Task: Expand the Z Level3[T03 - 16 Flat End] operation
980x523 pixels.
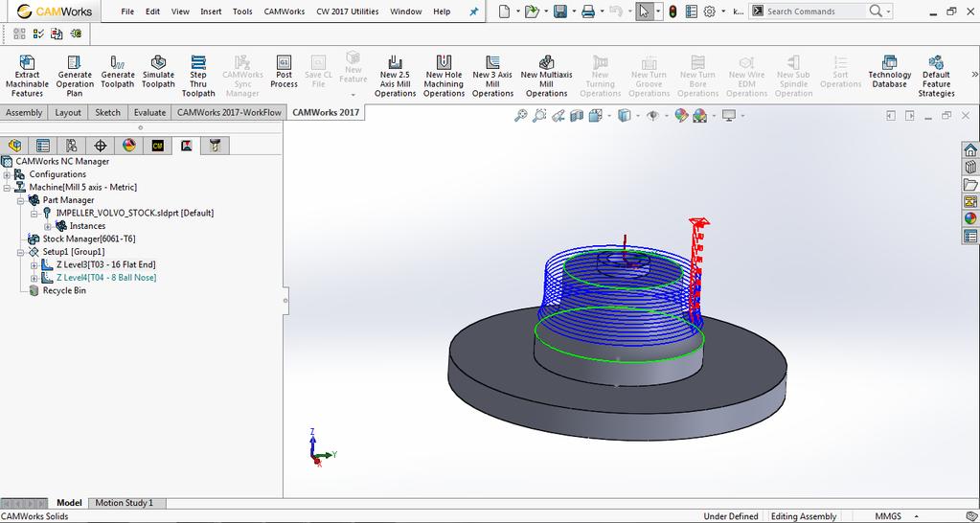Action: point(34,265)
